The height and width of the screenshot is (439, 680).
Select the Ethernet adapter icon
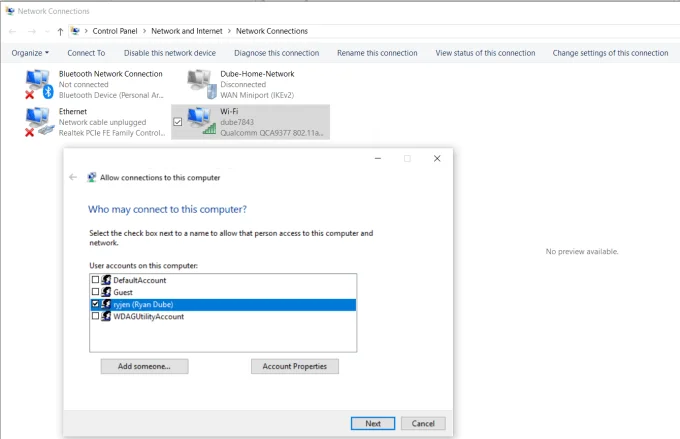tap(38, 121)
